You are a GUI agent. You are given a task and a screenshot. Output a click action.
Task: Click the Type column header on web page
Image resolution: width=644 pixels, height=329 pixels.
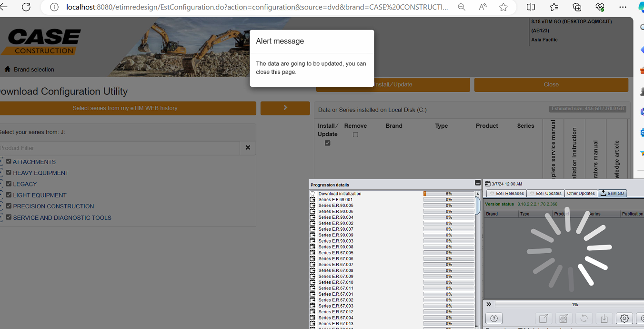coord(442,126)
